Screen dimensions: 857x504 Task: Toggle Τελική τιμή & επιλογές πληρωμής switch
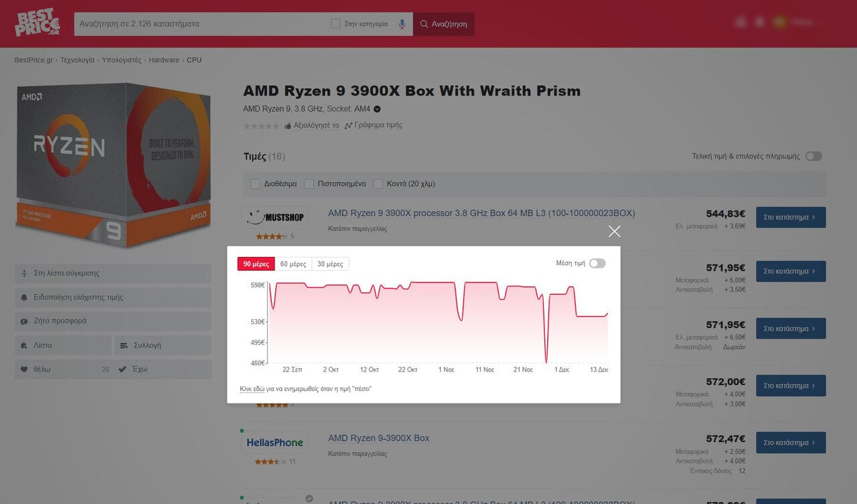pyautogui.click(x=813, y=156)
